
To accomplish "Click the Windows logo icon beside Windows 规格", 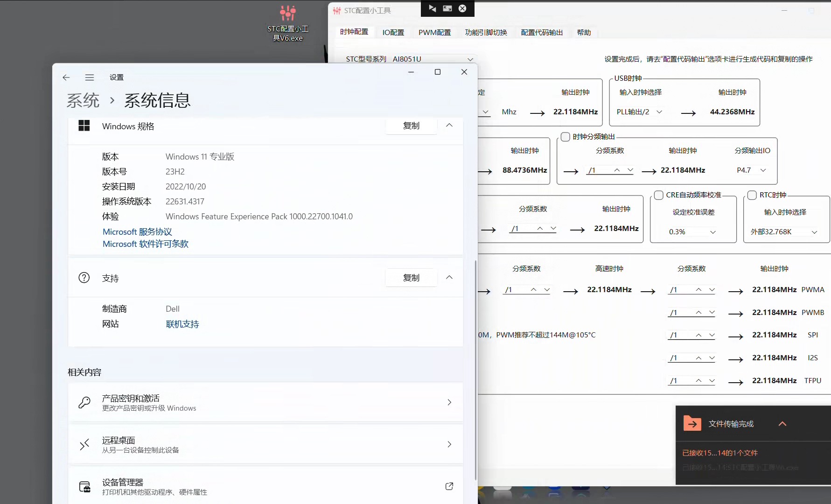I will pyautogui.click(x=84, y=126).
